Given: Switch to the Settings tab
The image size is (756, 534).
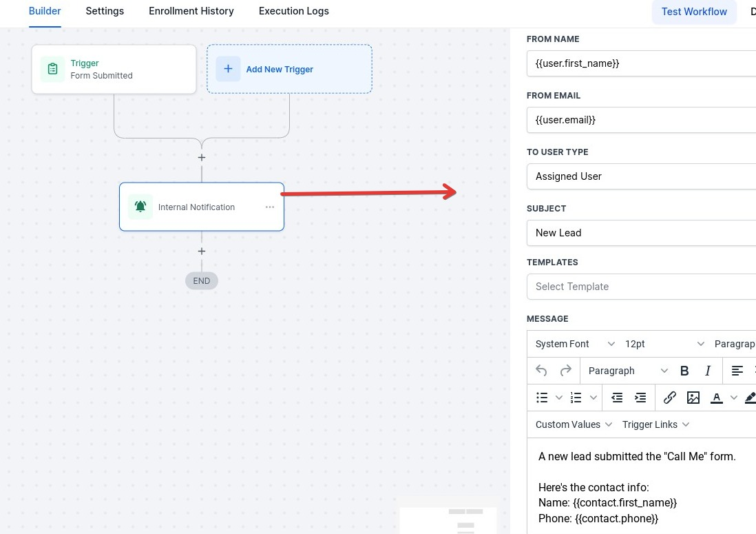Looking at the screenshot, I should [105, 11].
